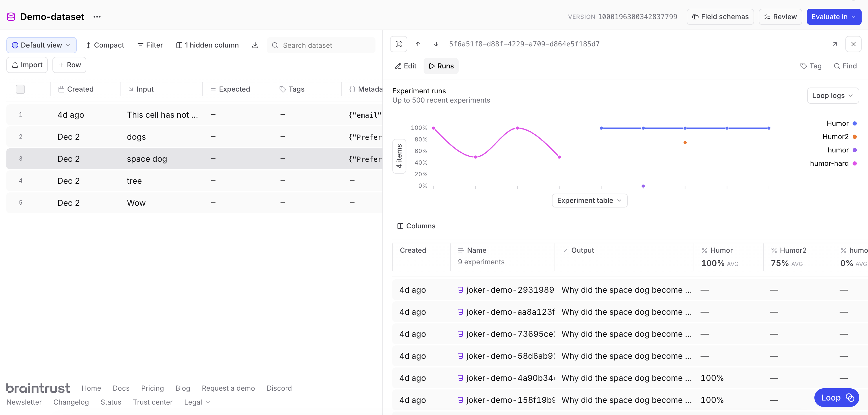The height and width of the screenshot is (415, 868).
Task: Click the Search dataset input field
Action: tap(320, 45)
